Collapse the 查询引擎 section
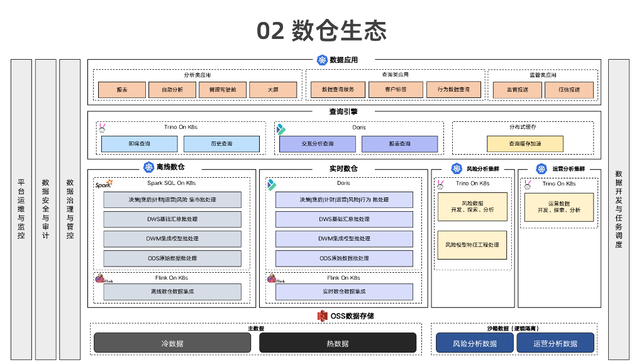The image size is (644, 362). tap(345, 111)
